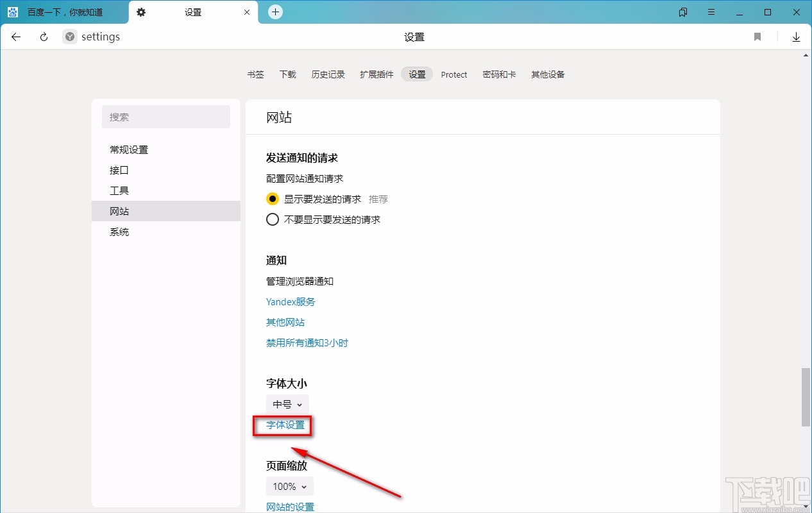Open the downloads panel icon
Image resolution: width=812 pixels, height=513 pixels.
797,37
